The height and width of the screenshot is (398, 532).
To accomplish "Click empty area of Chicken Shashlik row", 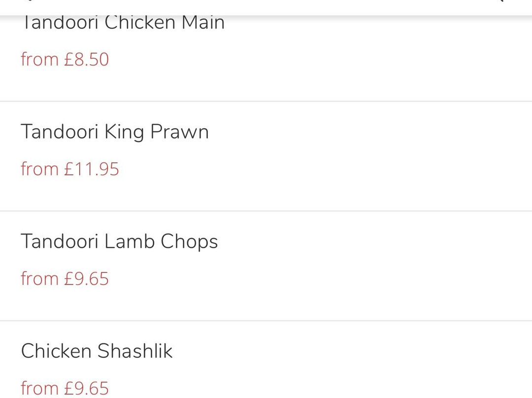I will 373,360.
